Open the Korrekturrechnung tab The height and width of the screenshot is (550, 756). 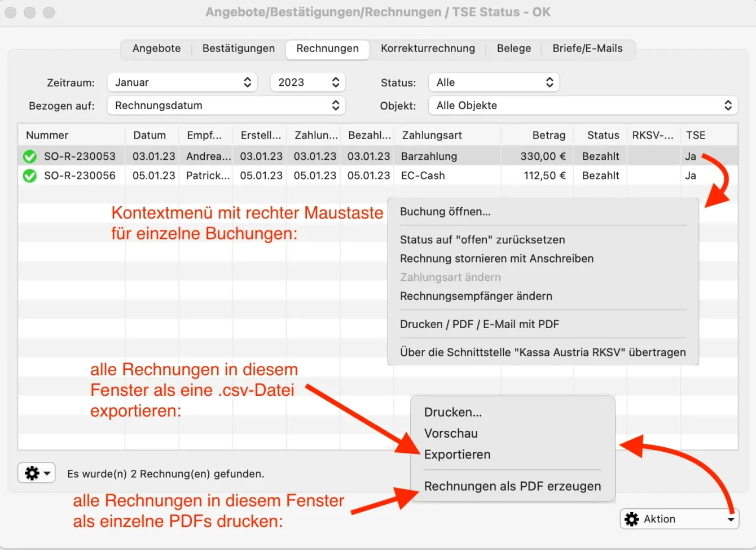pyautogui.click(x=428, y=49)
